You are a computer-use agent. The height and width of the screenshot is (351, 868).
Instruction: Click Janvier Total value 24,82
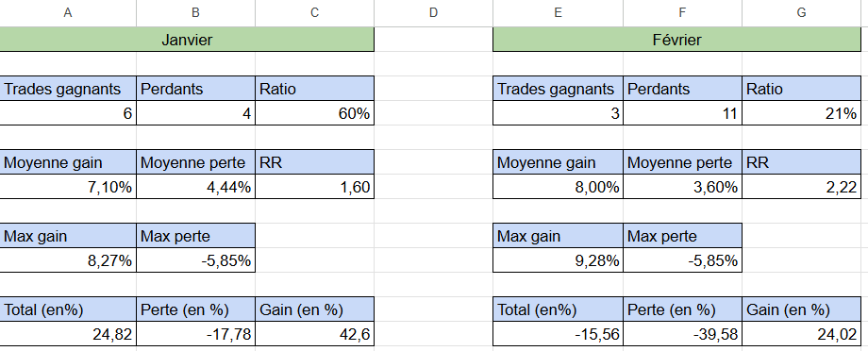click(x=68, y=334)
